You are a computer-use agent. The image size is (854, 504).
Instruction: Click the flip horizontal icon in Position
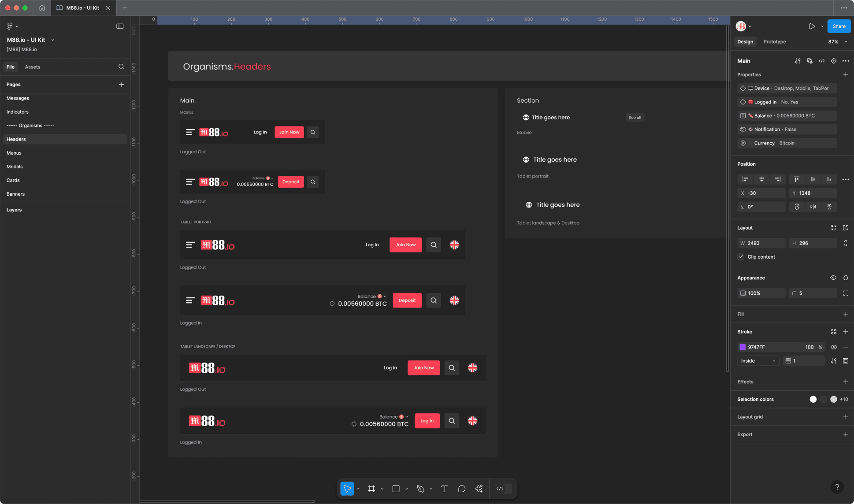click(x=813, y=207)
